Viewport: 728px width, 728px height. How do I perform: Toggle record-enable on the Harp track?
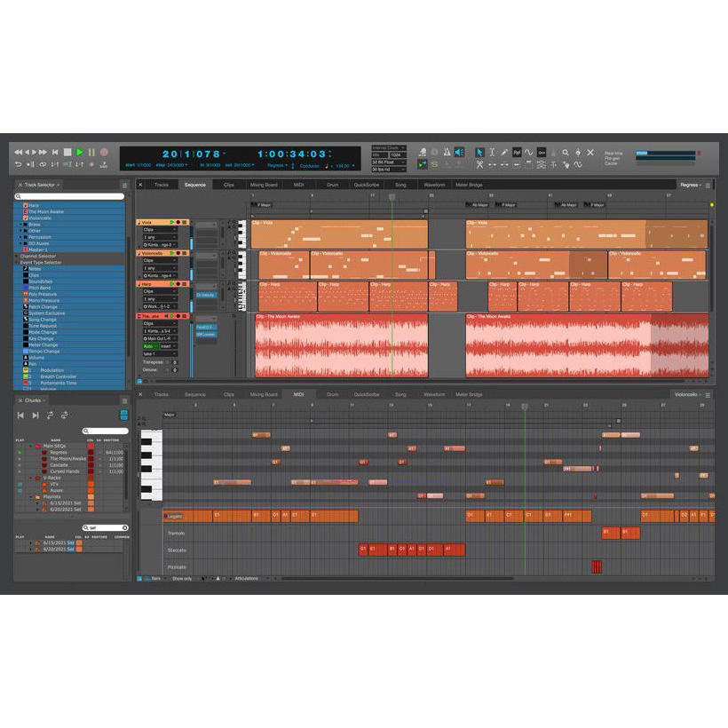tap(178, 284)
